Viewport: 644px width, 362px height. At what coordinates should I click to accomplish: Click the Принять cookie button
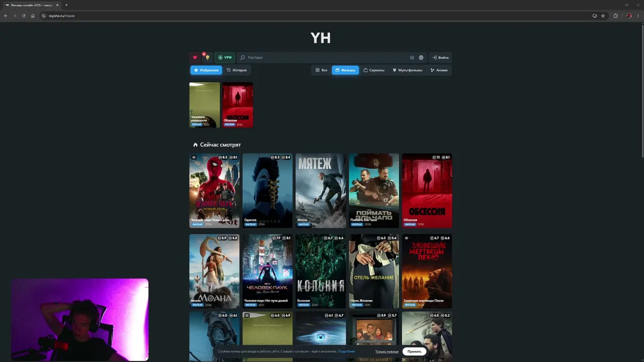pyautogui.click(x=415, y=351)
